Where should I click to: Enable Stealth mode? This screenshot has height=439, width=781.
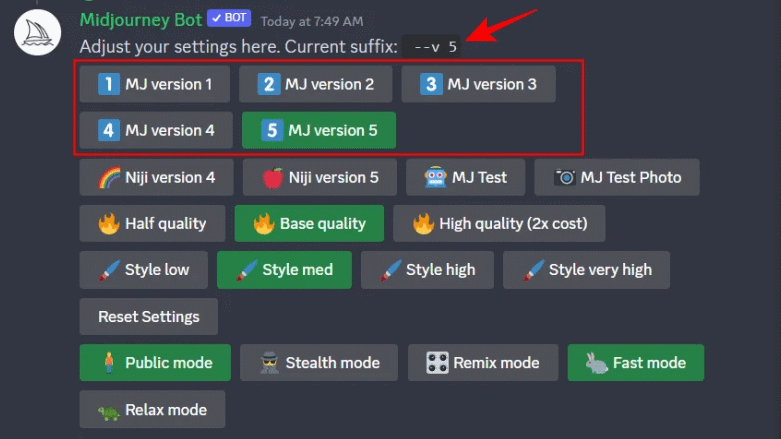pos(319,363)
